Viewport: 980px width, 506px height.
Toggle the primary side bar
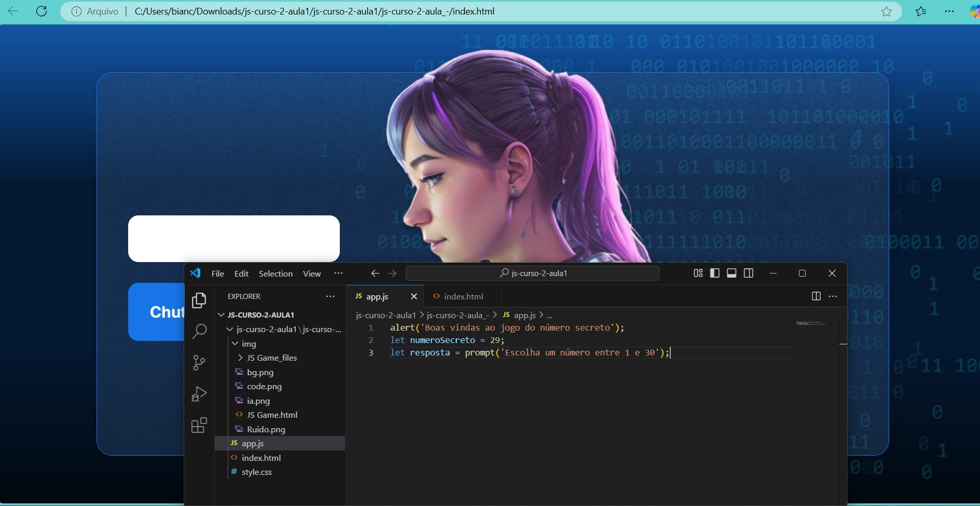tap(715, 273)
